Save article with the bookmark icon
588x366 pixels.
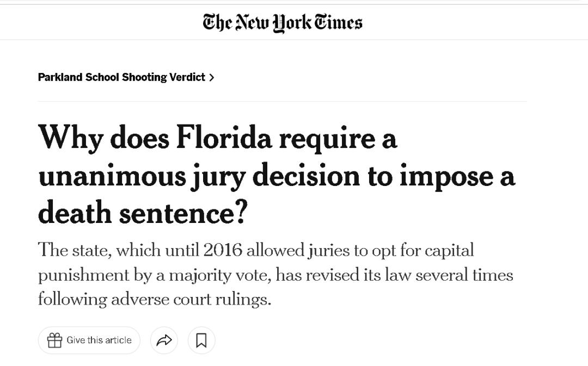point(201,340)
